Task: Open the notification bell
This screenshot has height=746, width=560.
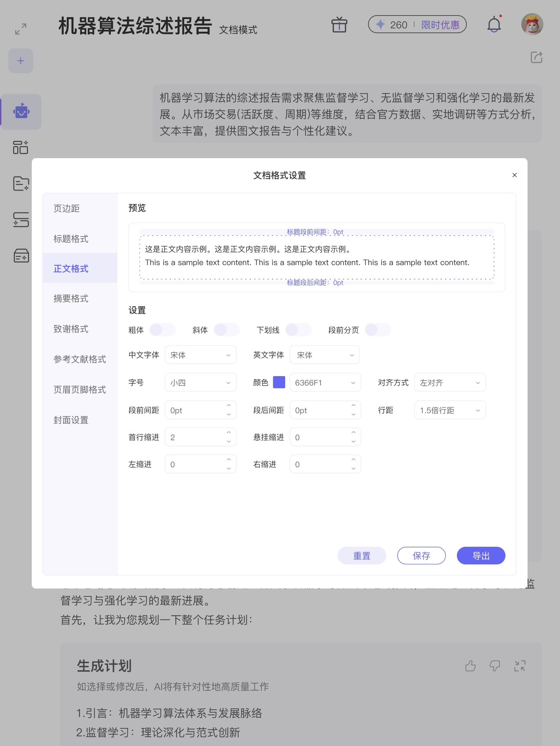Action: coord(494,25)
